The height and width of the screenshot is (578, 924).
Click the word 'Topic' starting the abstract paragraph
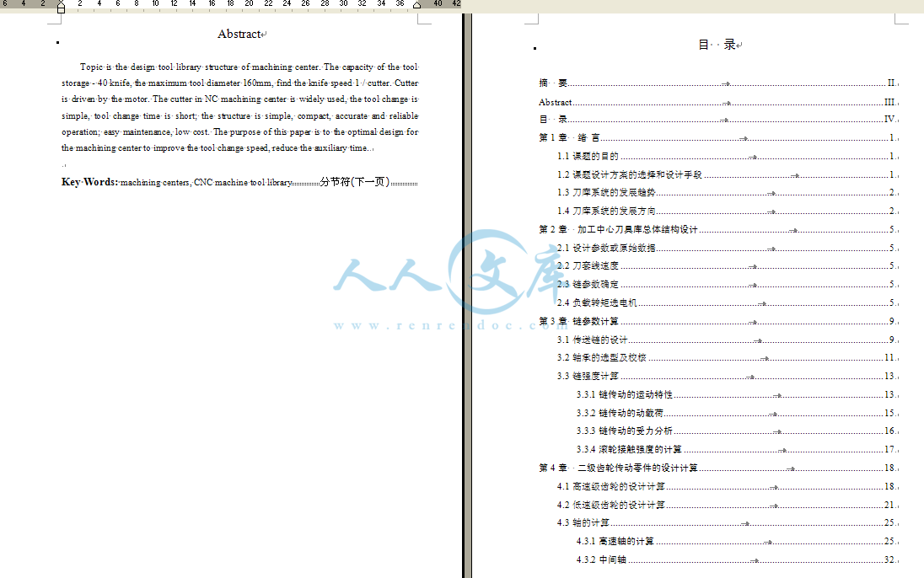(x=91, y=67)
